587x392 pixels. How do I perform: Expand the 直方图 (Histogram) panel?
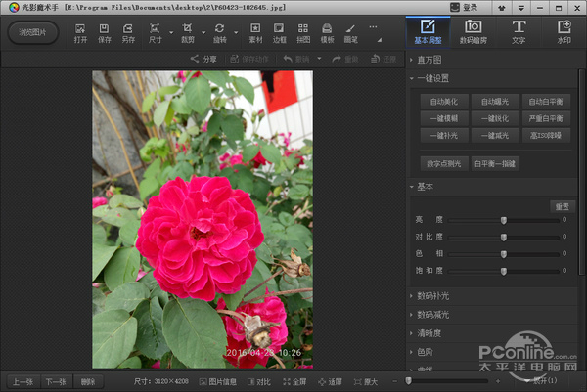(430, 60)
